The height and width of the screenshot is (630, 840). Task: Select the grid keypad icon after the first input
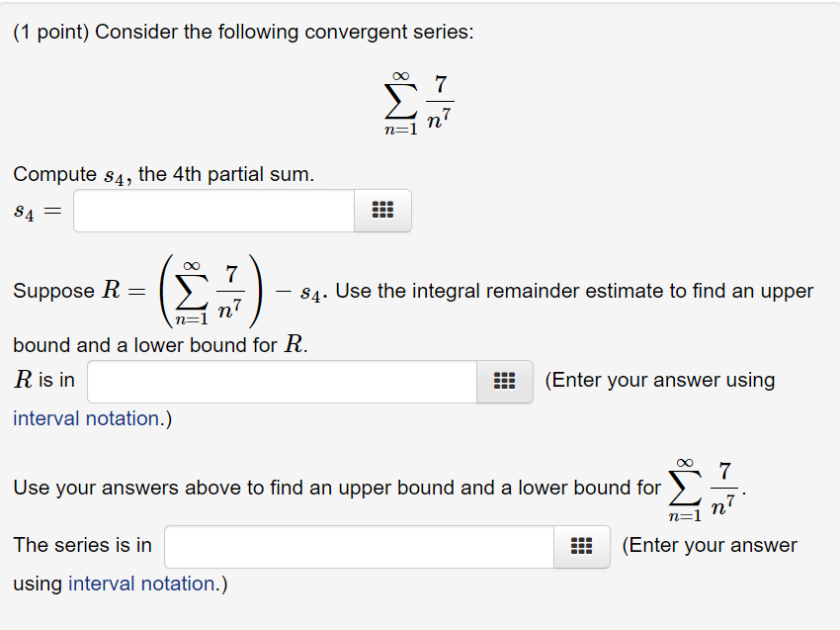(x=382, y=210)
